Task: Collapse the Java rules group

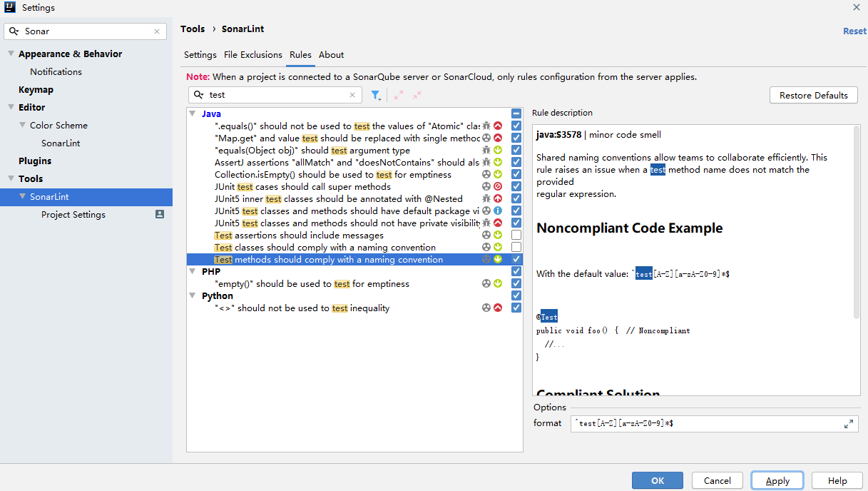Action: point(193,113)
